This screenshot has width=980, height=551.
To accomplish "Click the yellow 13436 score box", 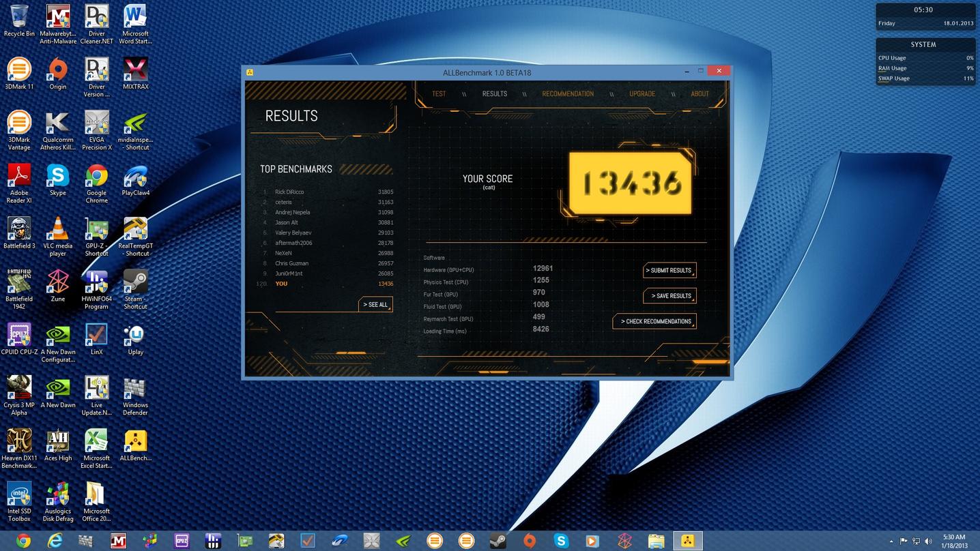I will 631,183.
